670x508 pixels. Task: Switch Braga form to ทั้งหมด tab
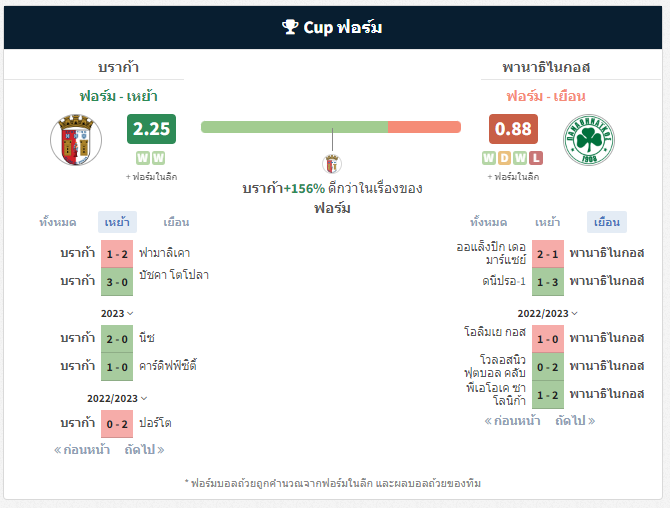coord(58,222)
